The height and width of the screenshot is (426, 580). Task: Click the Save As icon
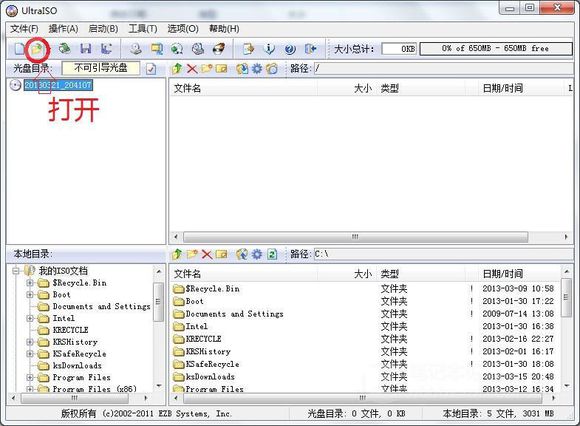(107, 48)
